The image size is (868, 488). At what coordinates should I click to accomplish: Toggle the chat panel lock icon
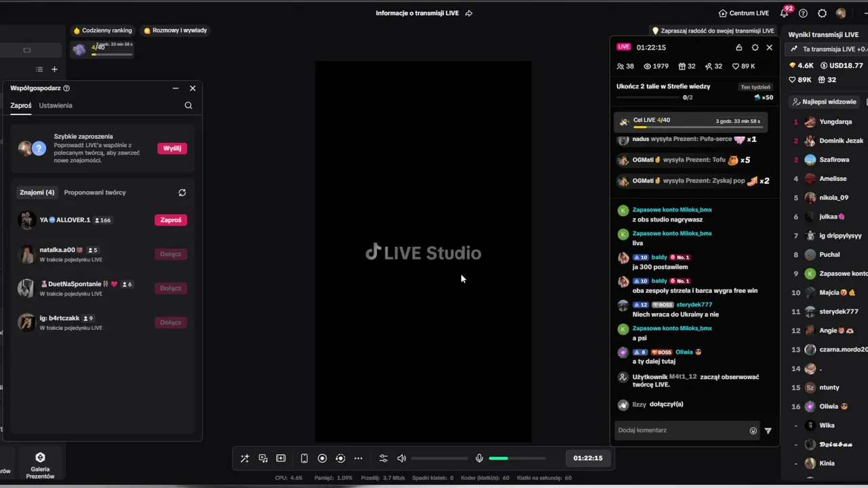click(738, 47)
